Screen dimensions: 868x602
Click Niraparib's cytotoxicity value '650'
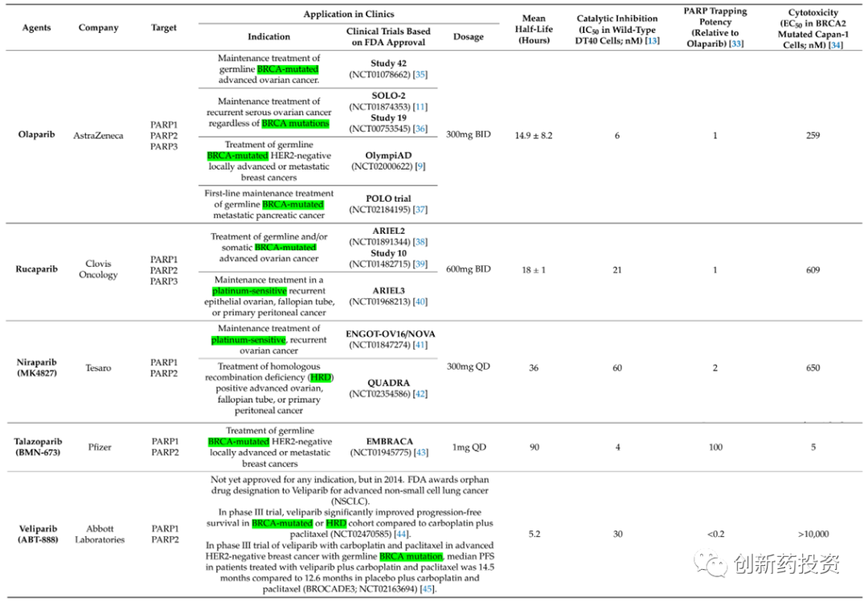pos(813,368)
